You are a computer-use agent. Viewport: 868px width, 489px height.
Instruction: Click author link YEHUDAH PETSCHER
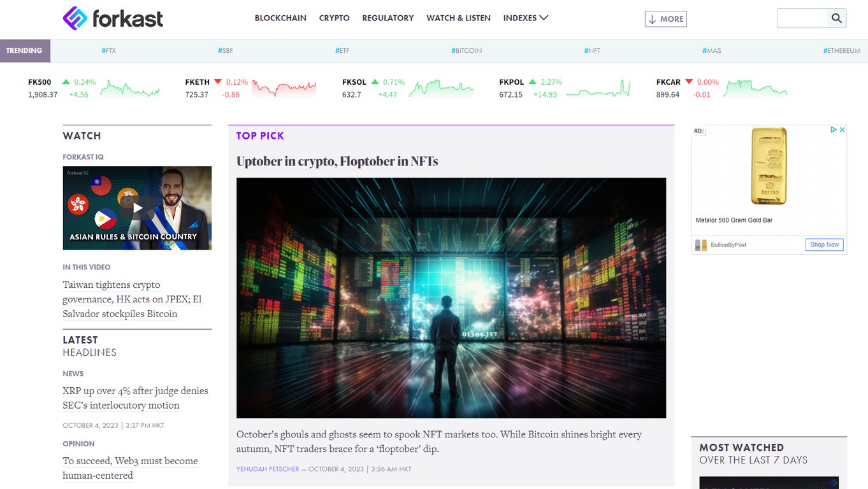click(267, 469)
